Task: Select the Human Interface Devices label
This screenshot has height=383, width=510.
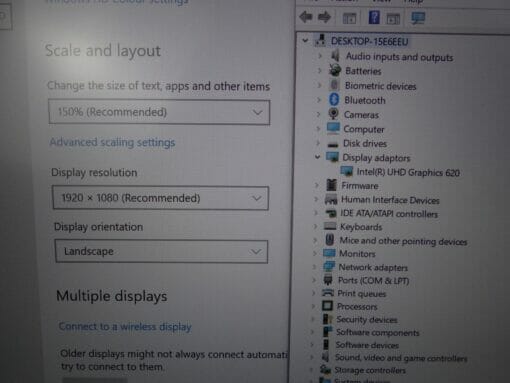Action: click(390, 200)
